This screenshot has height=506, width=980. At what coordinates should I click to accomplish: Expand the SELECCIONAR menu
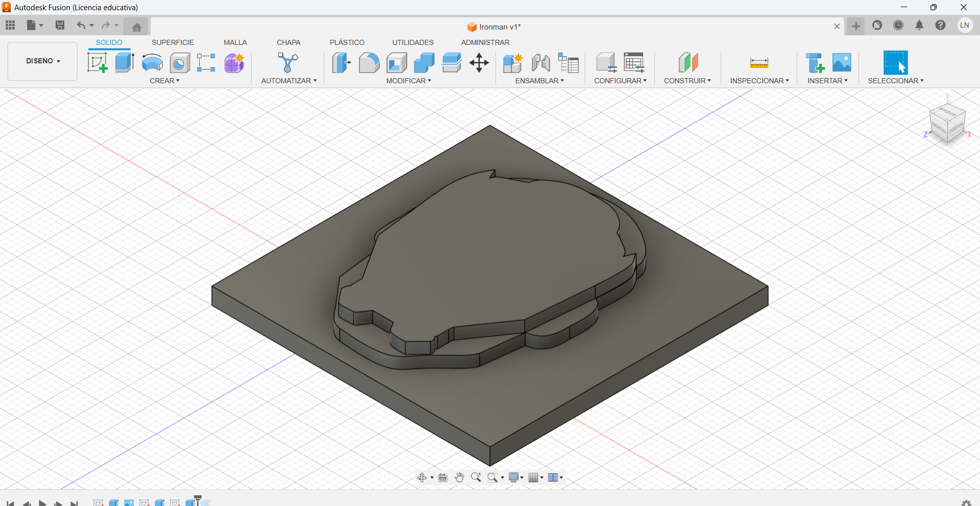(896, 81)
